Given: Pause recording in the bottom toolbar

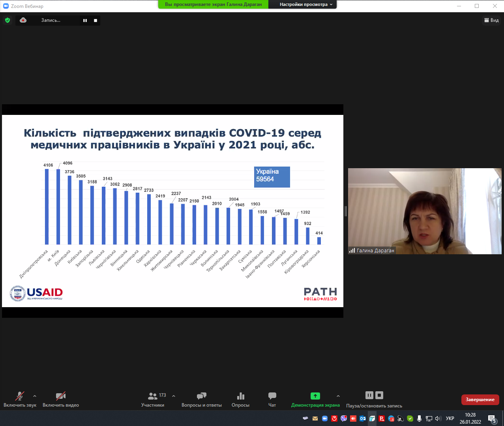Looking at the screenshot, I should [x=369, y=395].
